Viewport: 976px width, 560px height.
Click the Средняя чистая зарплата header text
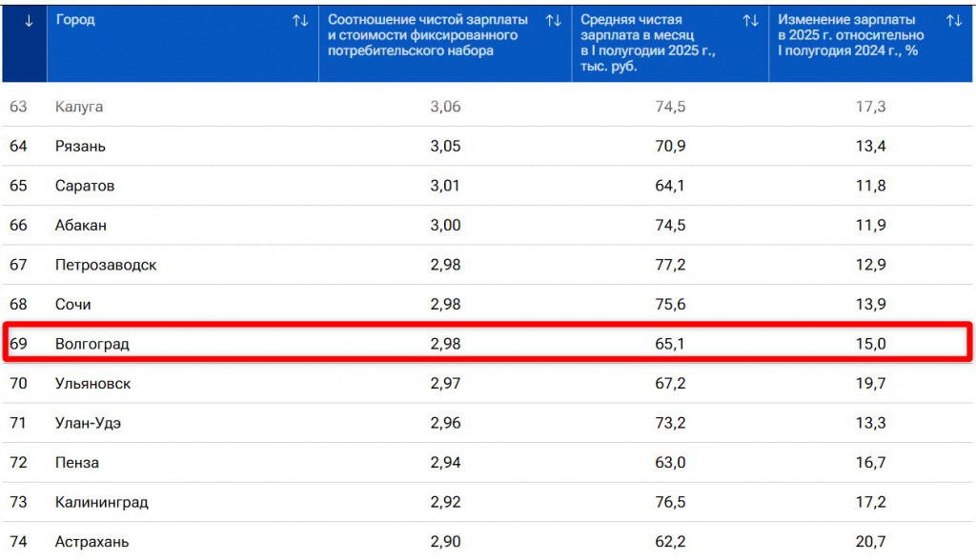coord(647,43)
